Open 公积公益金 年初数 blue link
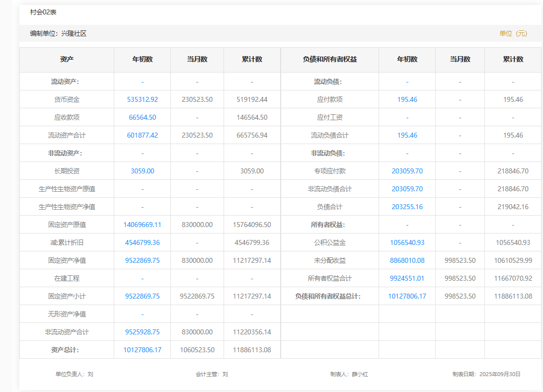The width and height of the screenshot is (543, 392). [x=407, y=242]
